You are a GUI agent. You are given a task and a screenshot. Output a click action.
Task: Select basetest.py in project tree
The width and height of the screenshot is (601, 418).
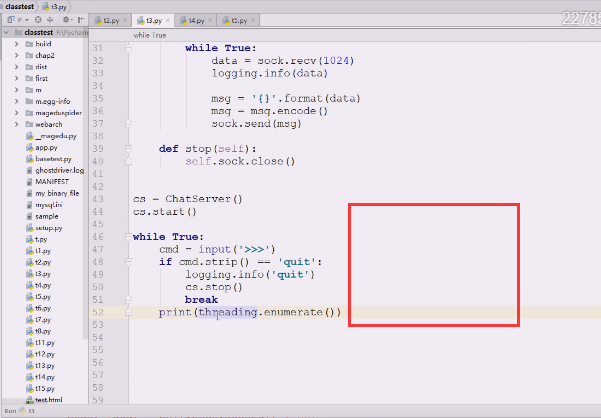pos(53,159)
